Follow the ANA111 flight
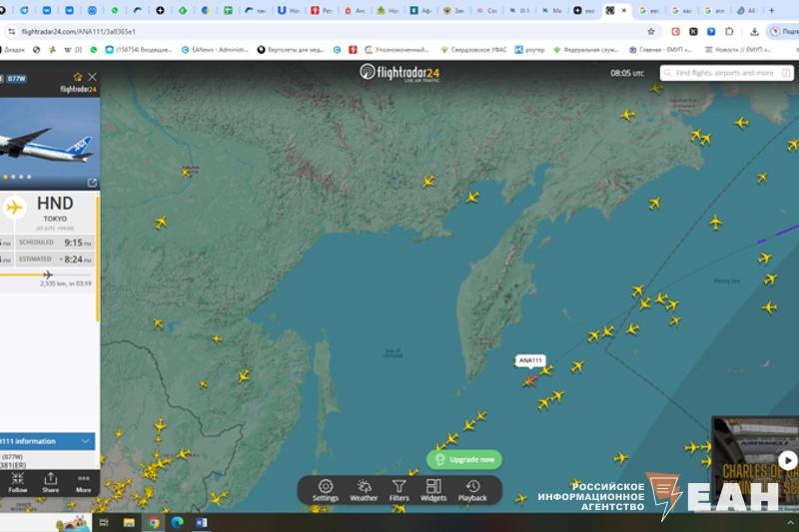This screenshot has height=532, width=799. coord(18,482)
